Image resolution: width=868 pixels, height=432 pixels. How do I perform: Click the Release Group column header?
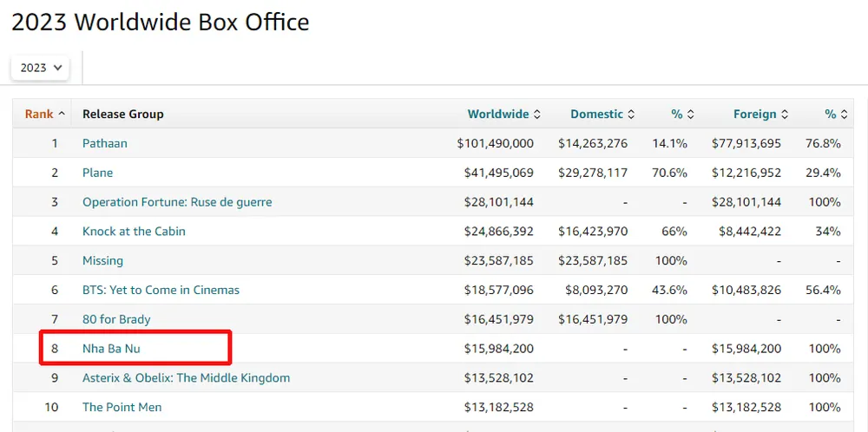click(122, 114)
